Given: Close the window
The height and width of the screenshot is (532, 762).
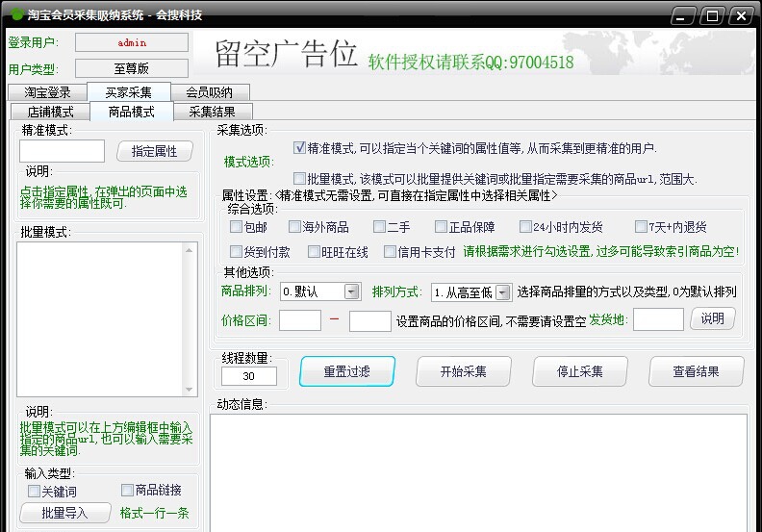Looking at the screenshot, I should (742, 16).
